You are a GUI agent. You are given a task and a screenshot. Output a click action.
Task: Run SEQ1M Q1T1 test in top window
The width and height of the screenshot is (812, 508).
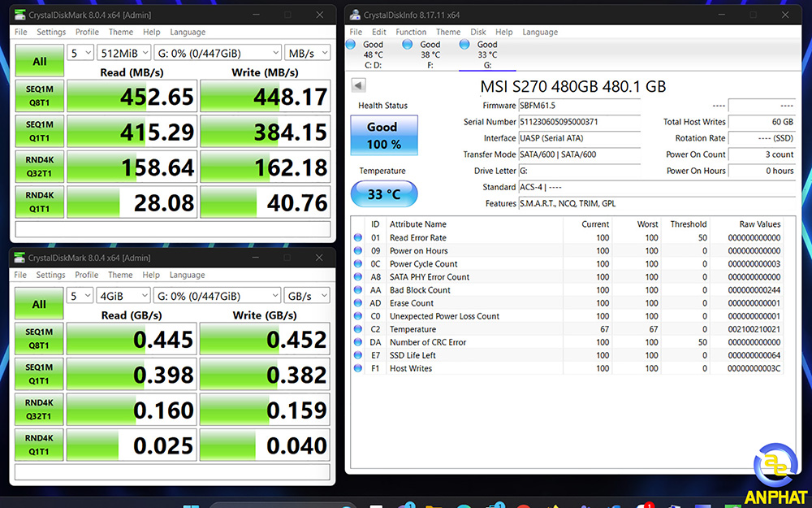39,131
